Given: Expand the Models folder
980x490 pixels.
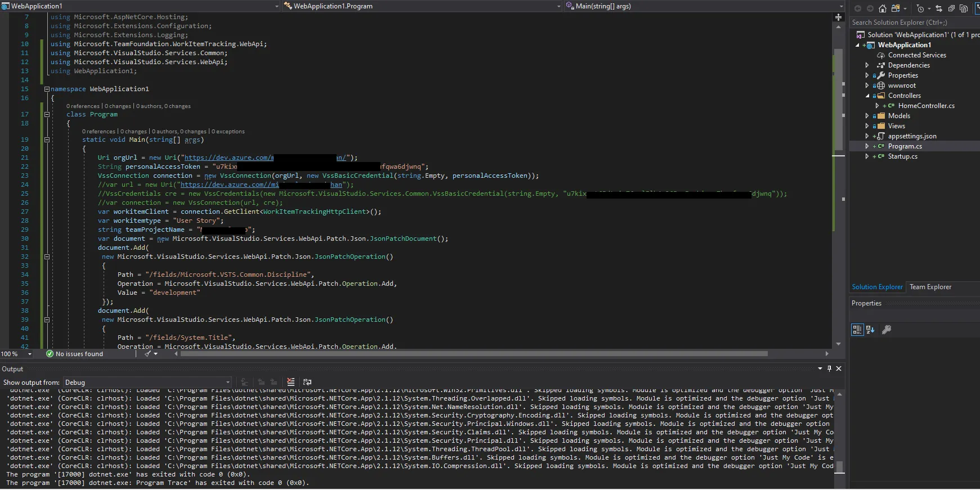Looking at the screenshot, I should [x=867, y=116].
